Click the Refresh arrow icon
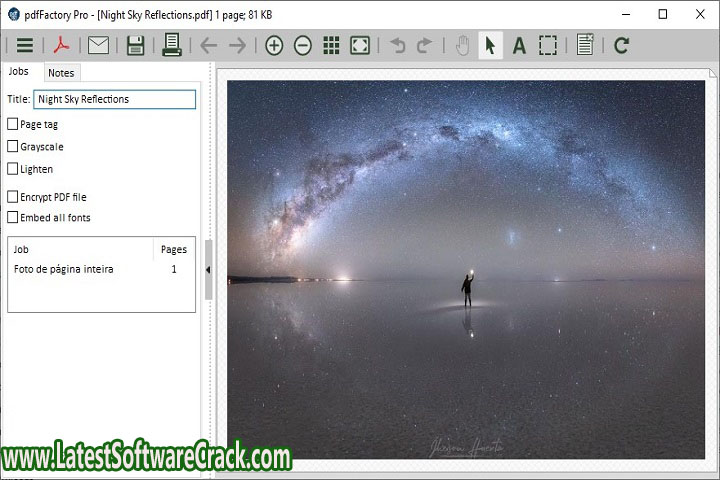The width and height of the screenshot is (720, 480). tap(621, 45)
